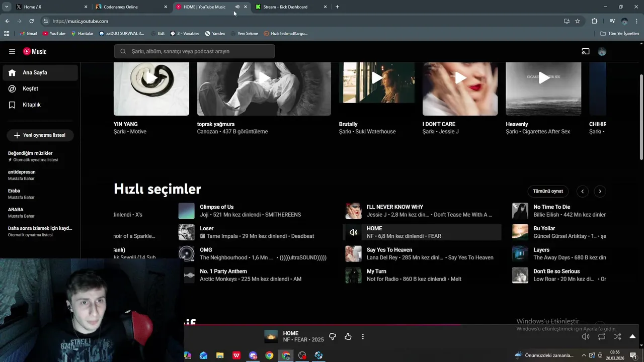Click the OMG song artwork
The image size is (644, 362).
click(x=187, y=253)
